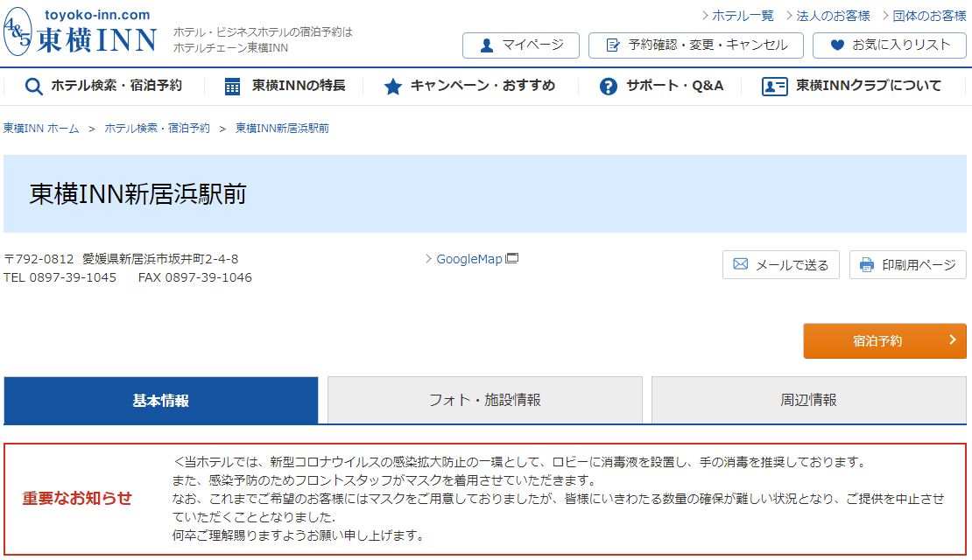Click the printer icon for 印刷用ページ

tap(867, 264)
